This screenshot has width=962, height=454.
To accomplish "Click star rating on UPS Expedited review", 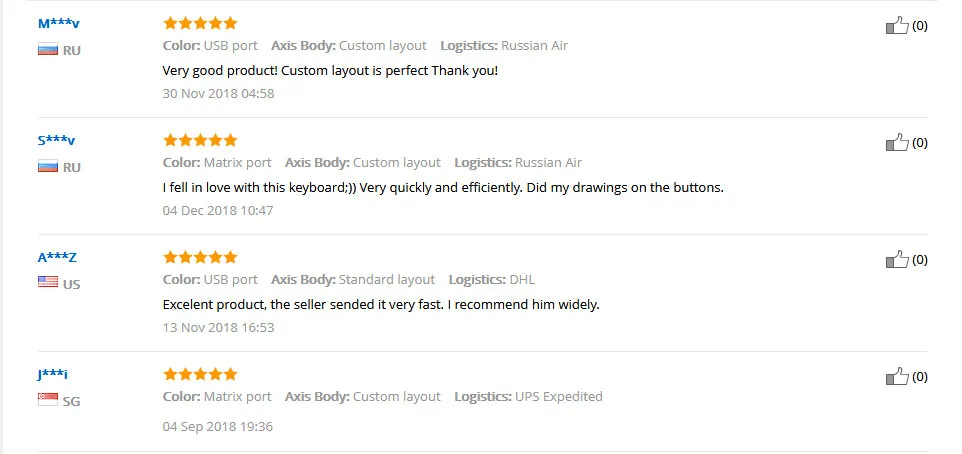I will pyautogui.click(x=200, y=374).
